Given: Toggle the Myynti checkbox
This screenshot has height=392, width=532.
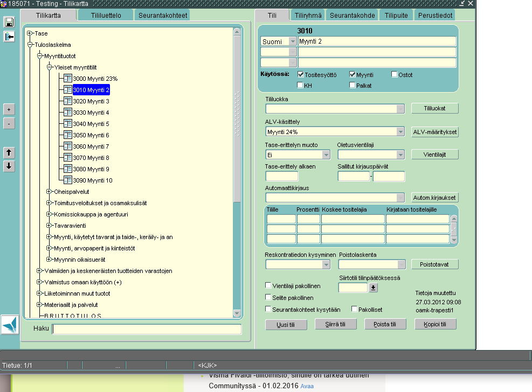Looking at the screenshot, I should click(352, 74).
